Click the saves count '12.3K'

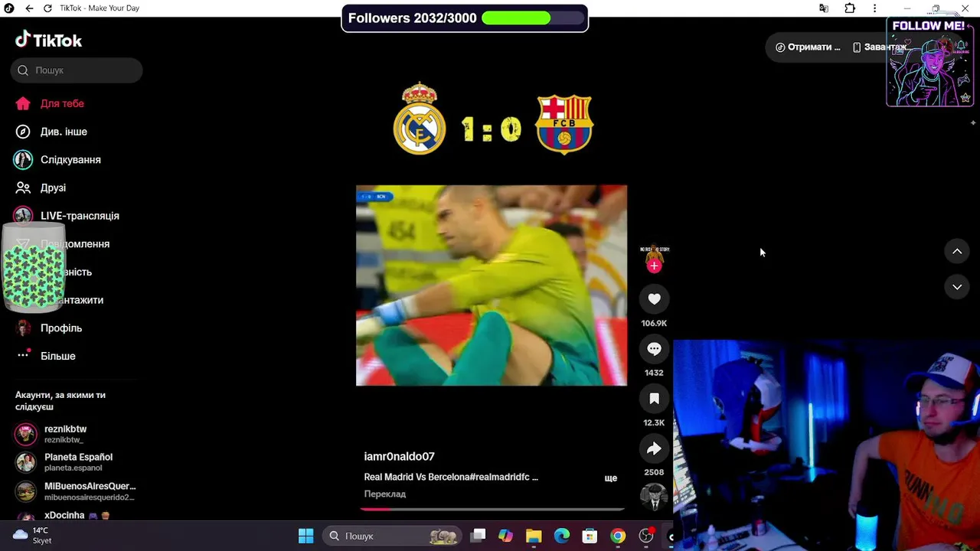(654, 423)
